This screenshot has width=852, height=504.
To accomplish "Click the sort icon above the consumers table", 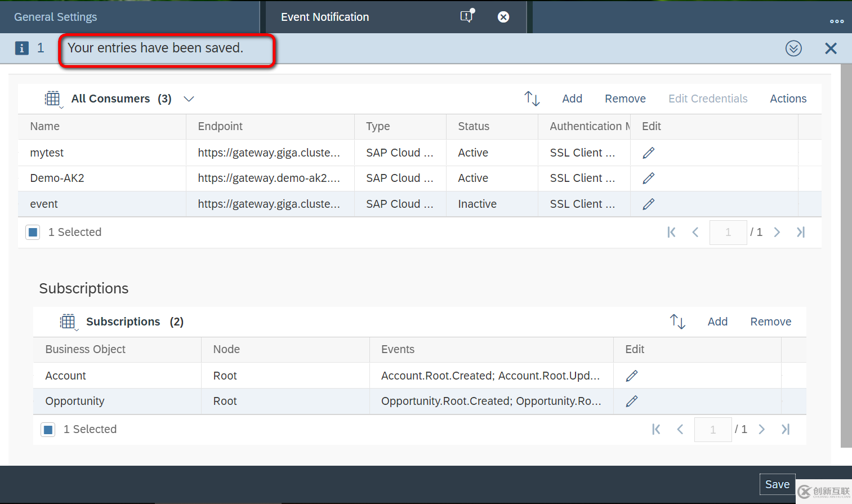I will tap(532, 99).
